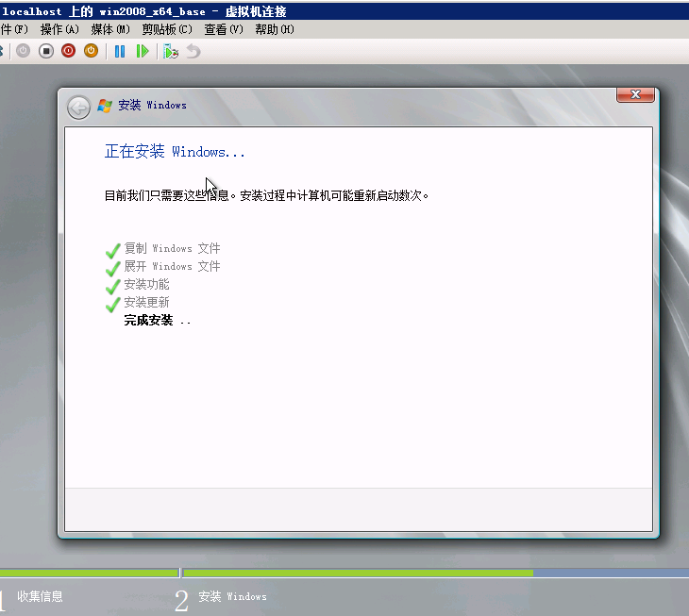The image size is (689, 616).
Task: Click the Windows flag logo in installer title
Action: pos(105,106)
